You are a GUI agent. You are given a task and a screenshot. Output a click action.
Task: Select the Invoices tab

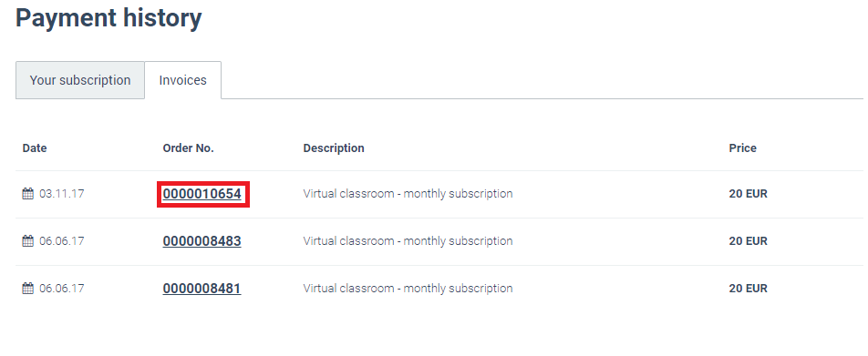(x=182, y=80)
